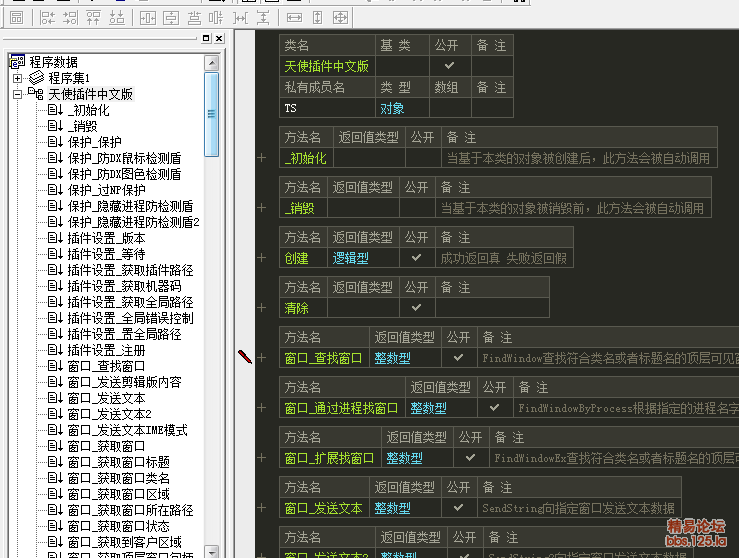This screenshot has height=558, width=739.
Task: Click the align right edges icon
Action: click(70, 18)
